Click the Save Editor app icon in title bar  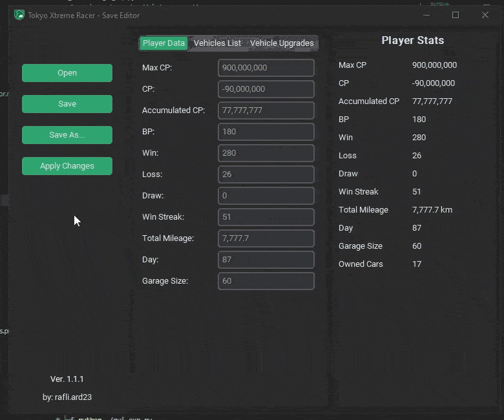click(x=19, y=15)
